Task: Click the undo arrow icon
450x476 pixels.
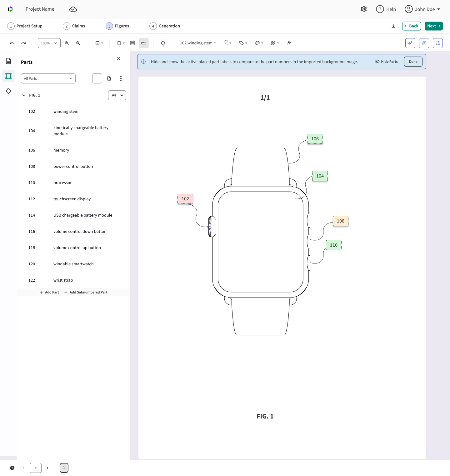Action: click(12, 43)
